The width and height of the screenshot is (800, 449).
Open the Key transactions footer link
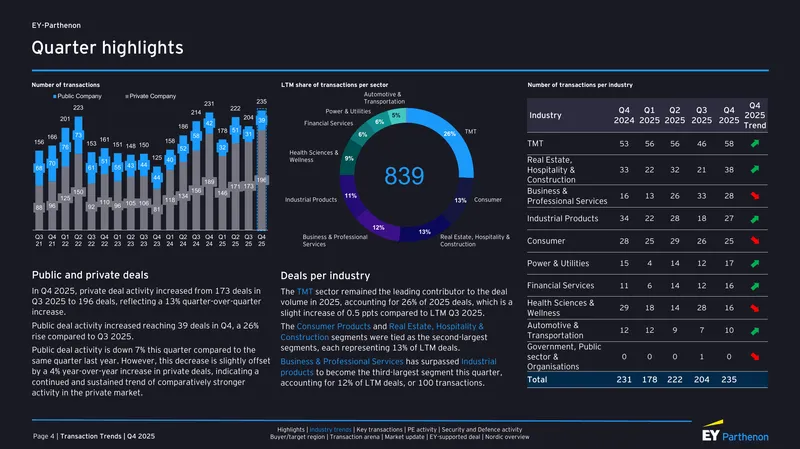coord(379,430)
